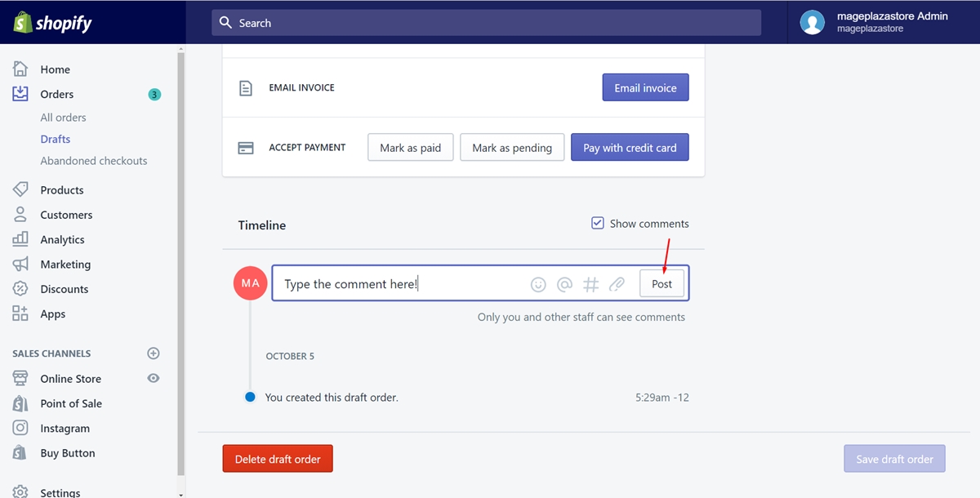
Task: View online store via eye icon
Action: pos(153,378)
